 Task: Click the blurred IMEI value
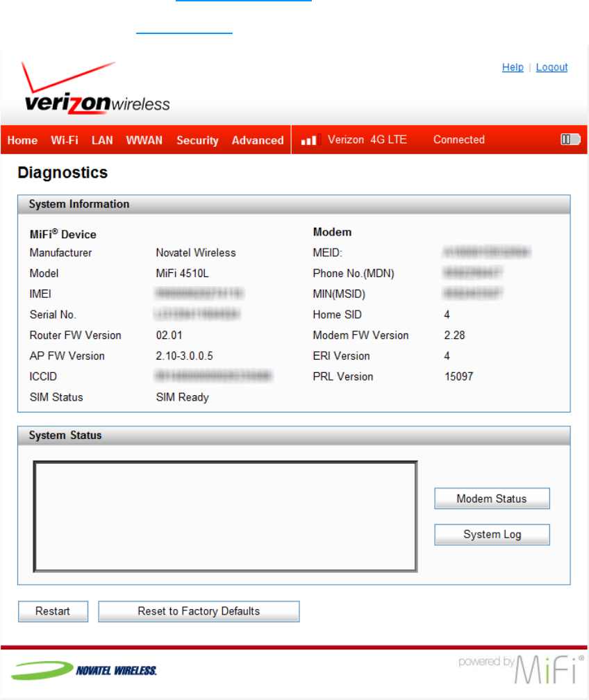coord(199,294)
